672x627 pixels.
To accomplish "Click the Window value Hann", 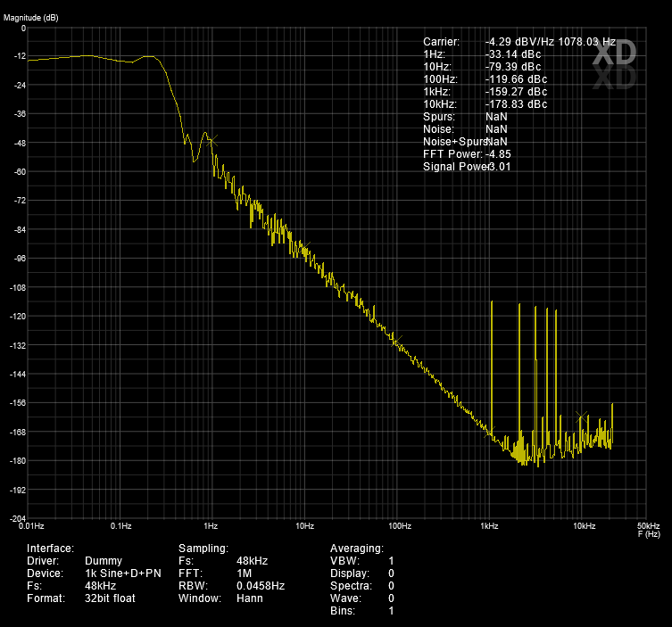I will [249, 598].
